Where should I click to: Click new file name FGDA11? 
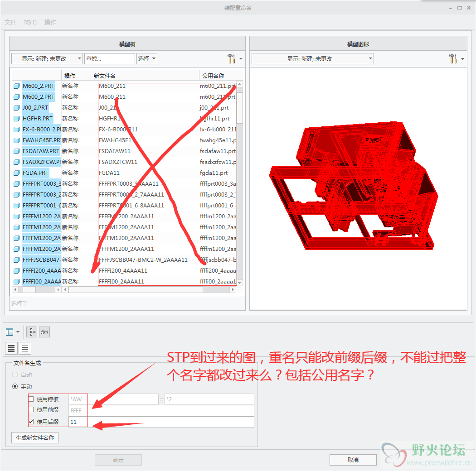pyautogui.click(x=109, y=173)
